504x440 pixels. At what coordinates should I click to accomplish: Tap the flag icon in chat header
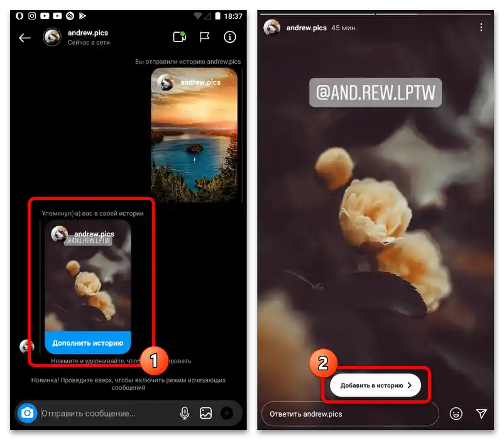click(204, 37)
